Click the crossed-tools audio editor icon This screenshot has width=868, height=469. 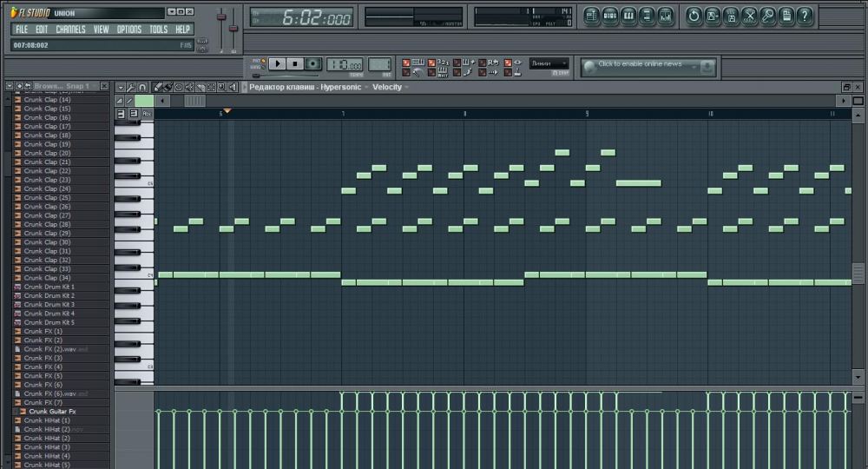click(x=750, y=16)
